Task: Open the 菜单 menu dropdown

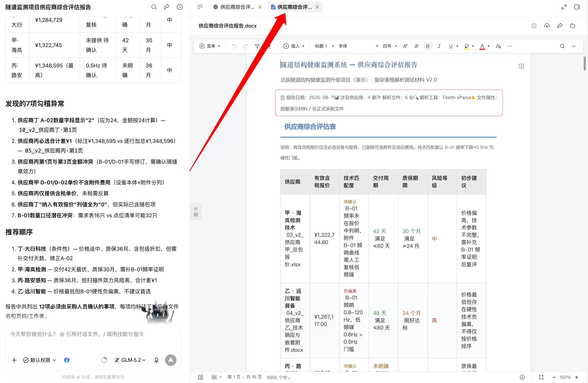Action: coord(210,46)
